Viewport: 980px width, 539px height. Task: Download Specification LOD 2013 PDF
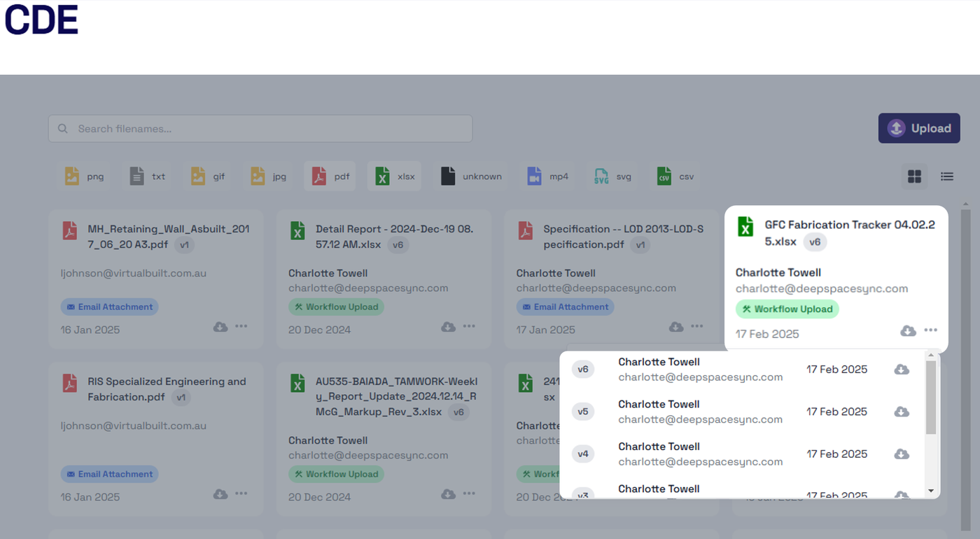tap(676, 327)
